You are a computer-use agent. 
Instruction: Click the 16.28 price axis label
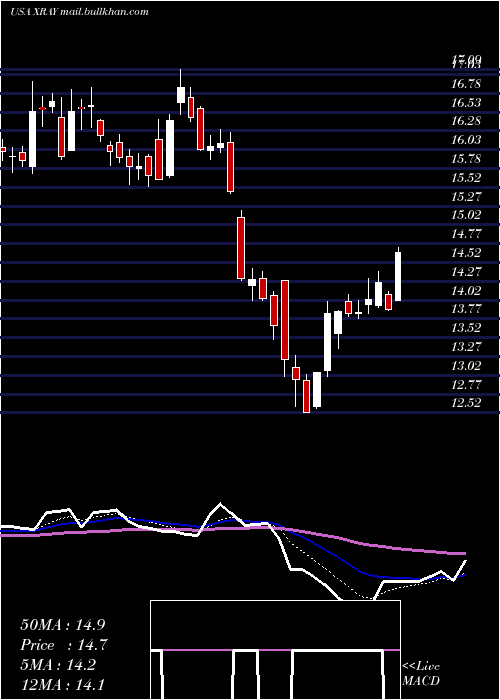point(466,121)
